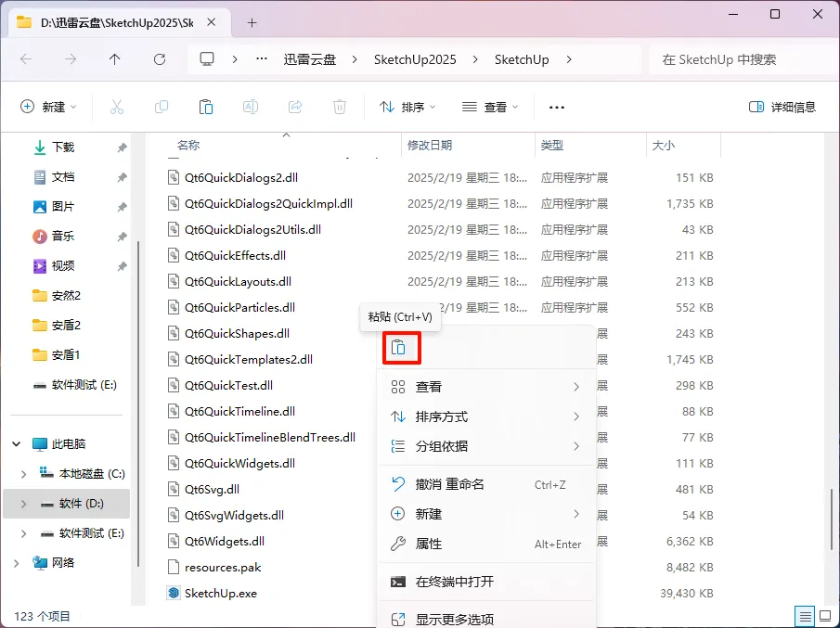Click the Copy icon in toolbar
Screen dimensions: 840x628
point(162,107)
